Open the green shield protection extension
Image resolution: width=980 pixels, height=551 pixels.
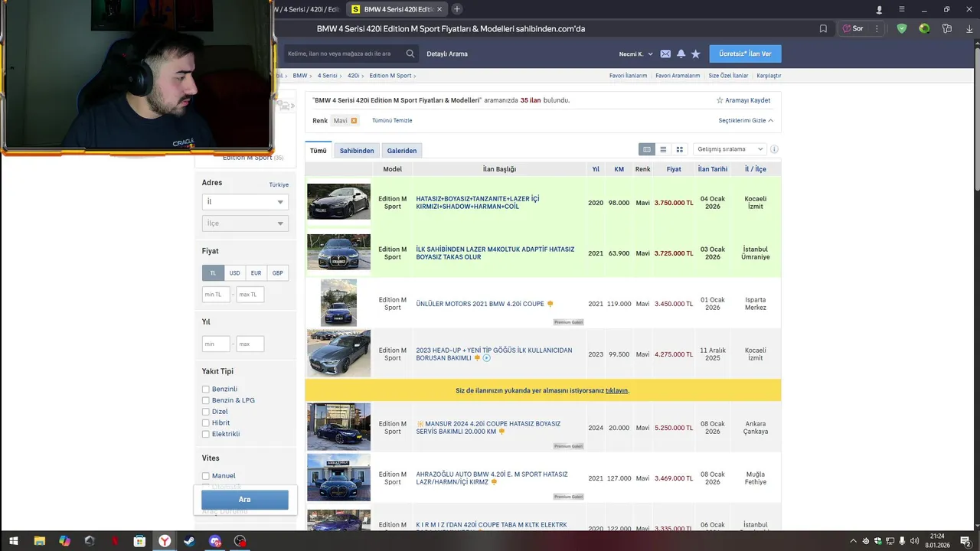pos(902,28)
